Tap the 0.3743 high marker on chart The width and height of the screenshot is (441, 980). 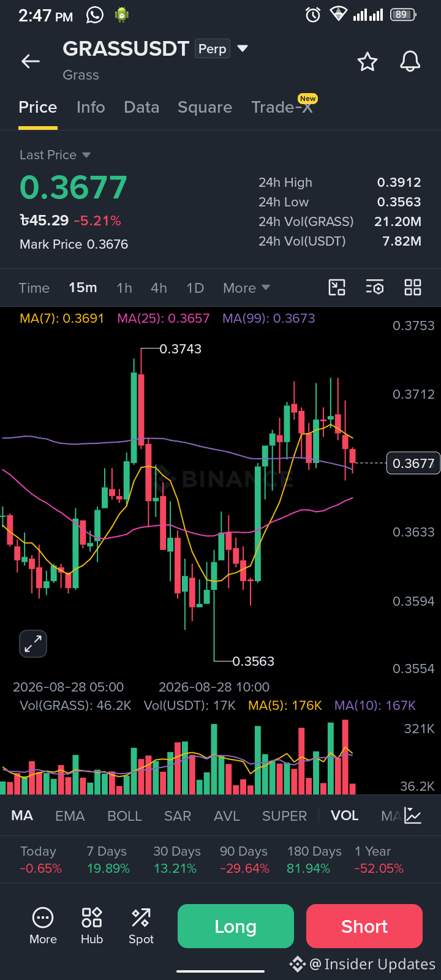pos(180,349)
